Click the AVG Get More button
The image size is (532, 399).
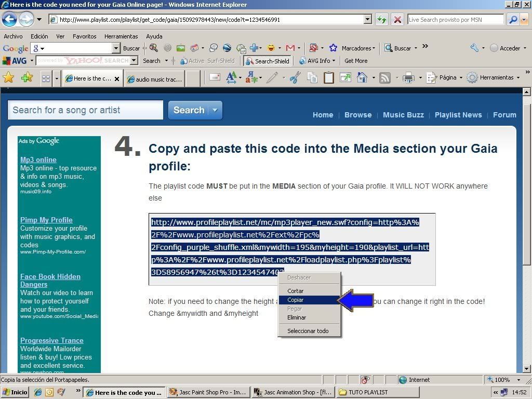pyautogui.click(x=355, y=61)
